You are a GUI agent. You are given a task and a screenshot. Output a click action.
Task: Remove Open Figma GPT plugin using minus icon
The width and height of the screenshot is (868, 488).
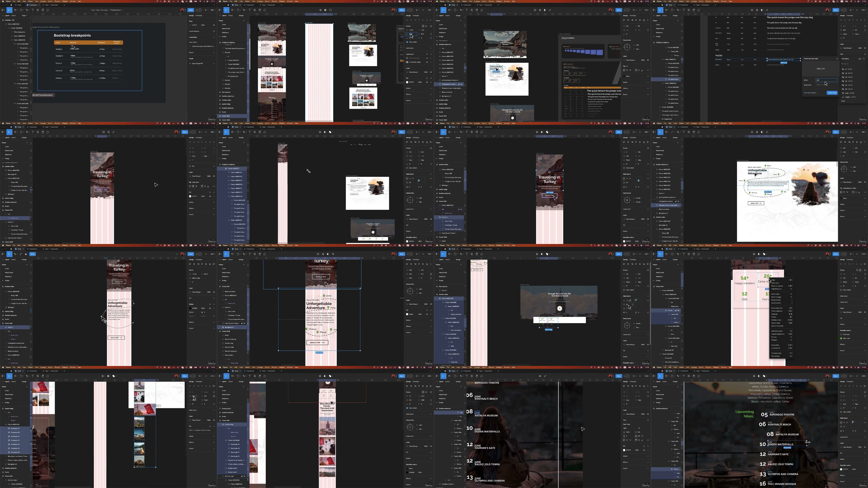point(214,63)
